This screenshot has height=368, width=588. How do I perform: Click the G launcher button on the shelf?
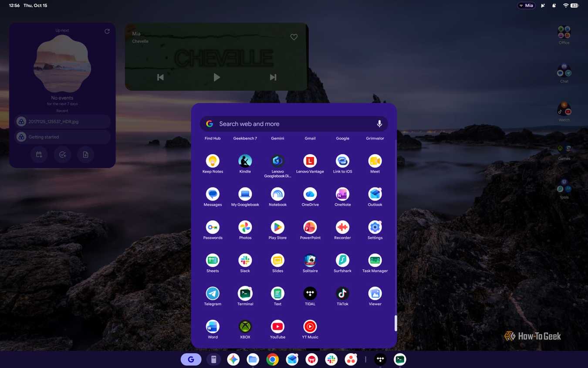[x=191, y=360]
